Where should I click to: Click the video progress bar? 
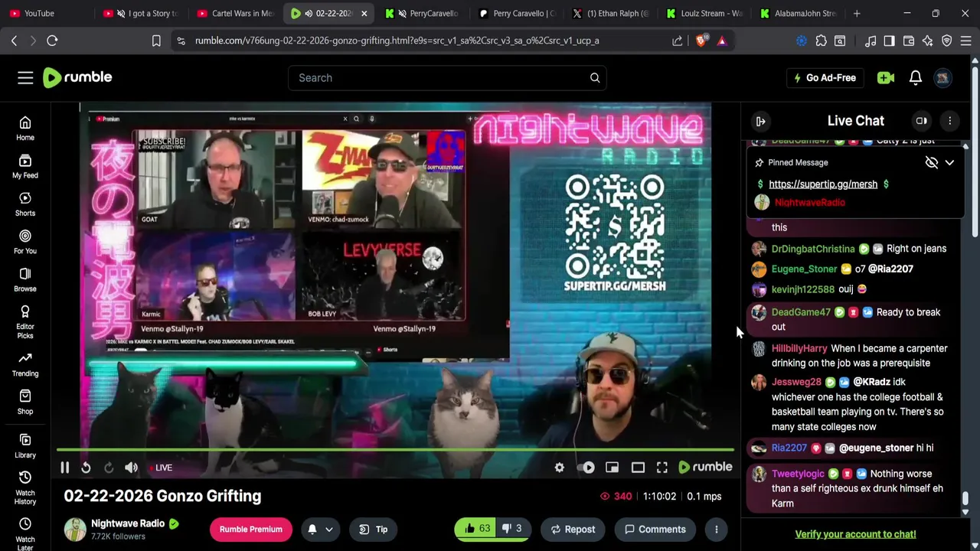point(395,450)
